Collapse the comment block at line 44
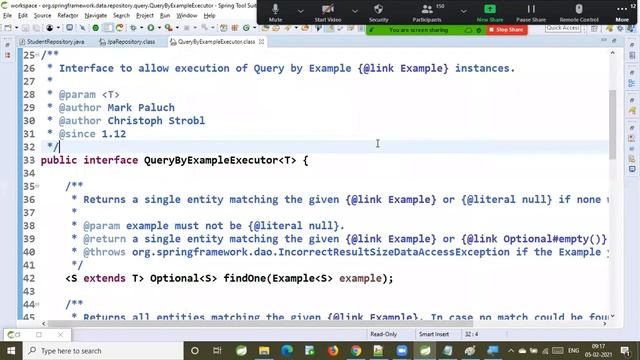Image resolution: width=640 pixels, height=360 pixels. click(x=38, y=304)
